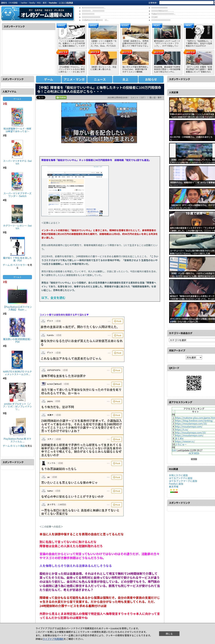
Task: Open three-dot menu on トンフル's comment
Action: pos(108,463)
